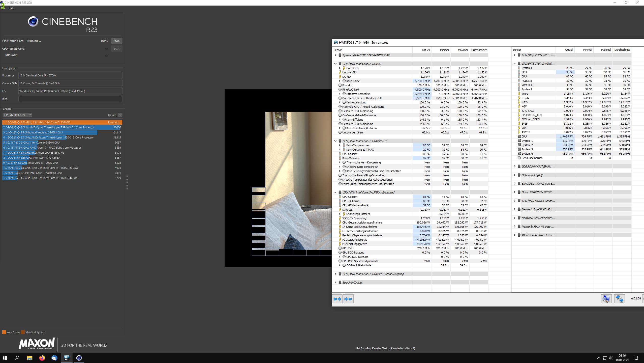
Task: Expand the Details dropdown arrow in Ranking
Action: (x=120, y=115)
